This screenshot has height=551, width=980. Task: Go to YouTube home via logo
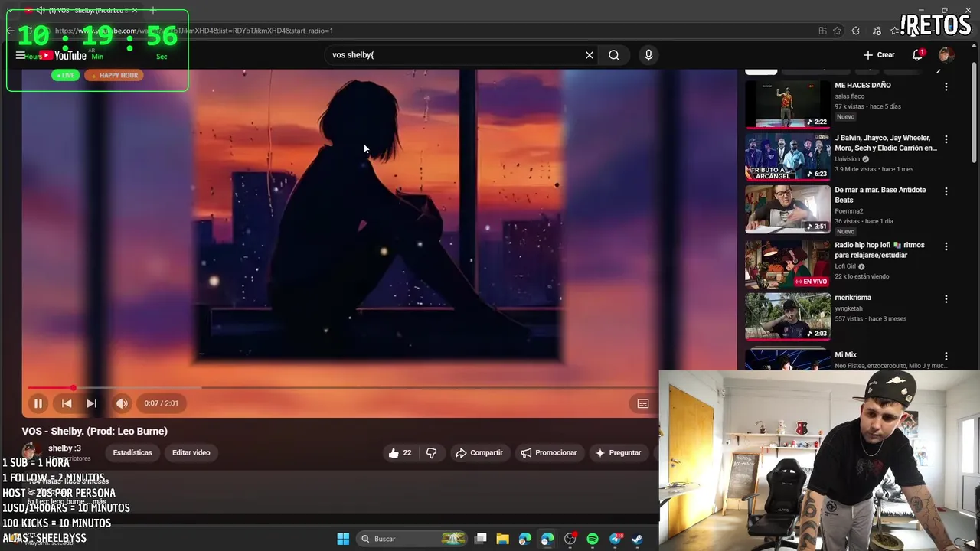click(x=63, y=55)
